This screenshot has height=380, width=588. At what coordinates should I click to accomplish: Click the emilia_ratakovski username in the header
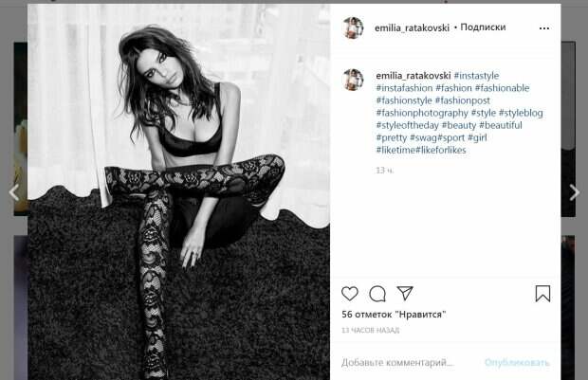(x=412, y=27)
